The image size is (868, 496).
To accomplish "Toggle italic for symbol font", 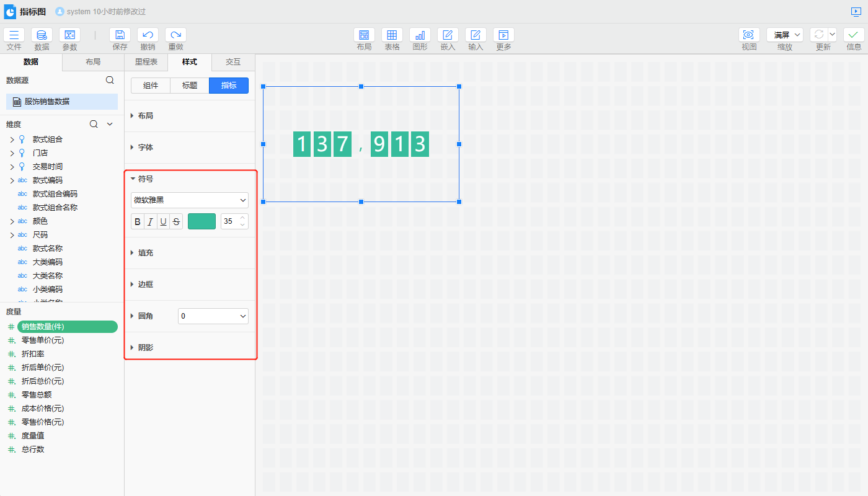I will tap(150, 222).
